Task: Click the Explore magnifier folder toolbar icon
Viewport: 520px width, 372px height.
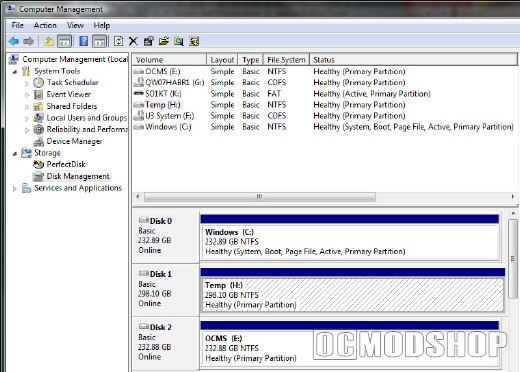Action: pyautogui.click(x=179, y=41)
